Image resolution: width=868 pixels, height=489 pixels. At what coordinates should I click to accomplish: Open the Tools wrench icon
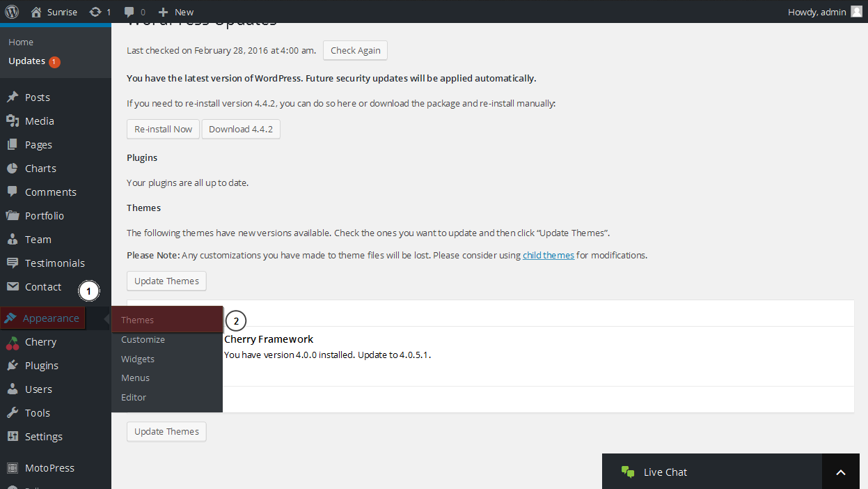[12, 412]
